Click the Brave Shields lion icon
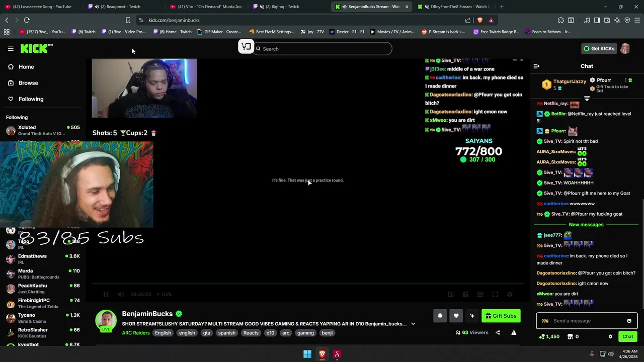This screenshot has height=362, width=644. tap(479, 20)
